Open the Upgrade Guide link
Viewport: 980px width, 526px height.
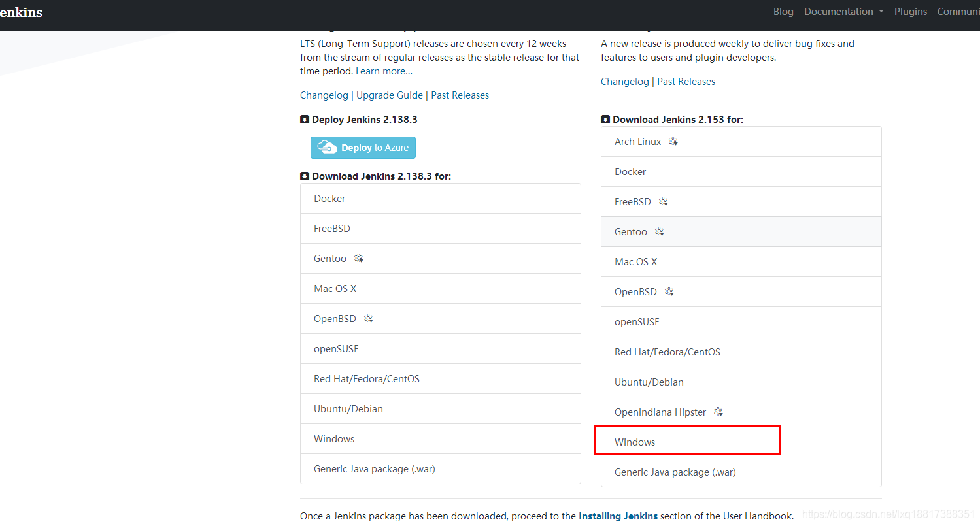[390, 95]
